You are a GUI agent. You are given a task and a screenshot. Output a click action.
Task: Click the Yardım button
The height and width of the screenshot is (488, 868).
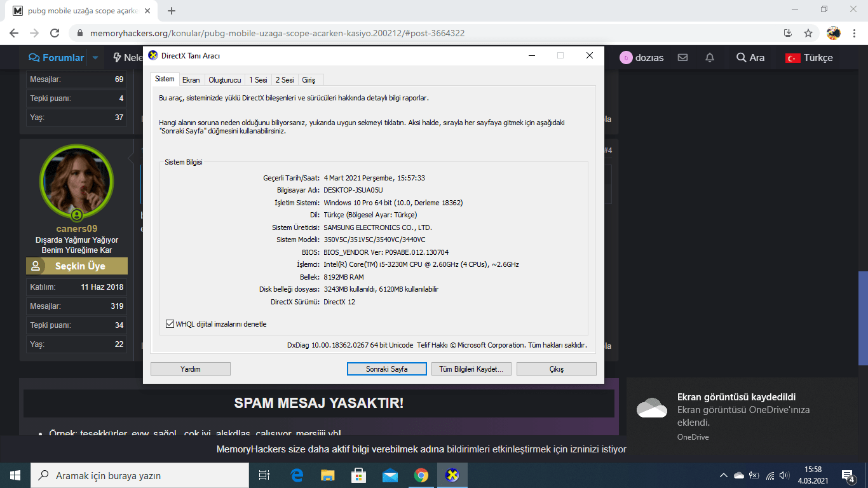coord(191,369)
